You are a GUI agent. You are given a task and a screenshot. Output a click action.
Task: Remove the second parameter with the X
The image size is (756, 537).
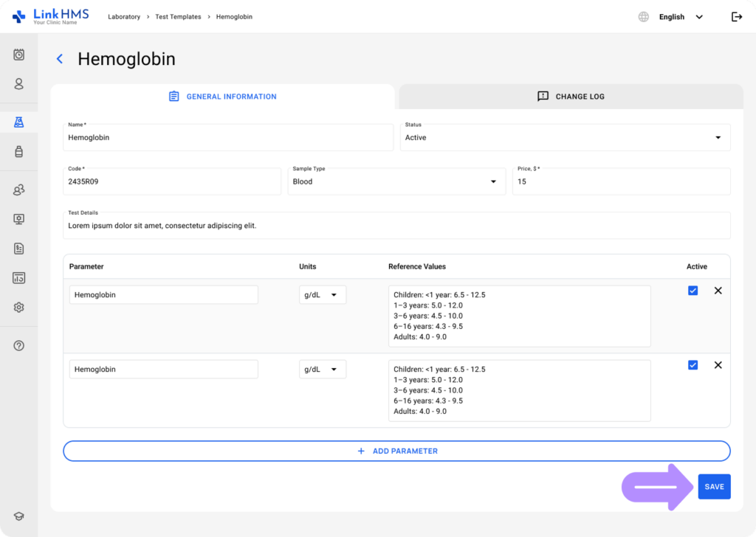(x=718, y=364)
